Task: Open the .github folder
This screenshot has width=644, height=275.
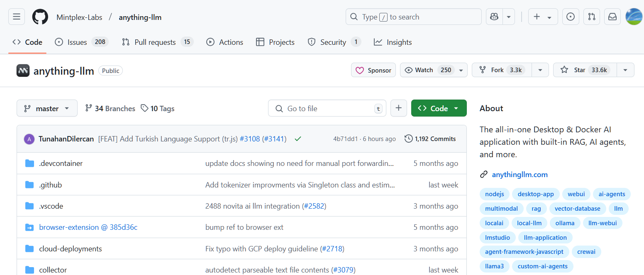Action: (x=51, y=185)
